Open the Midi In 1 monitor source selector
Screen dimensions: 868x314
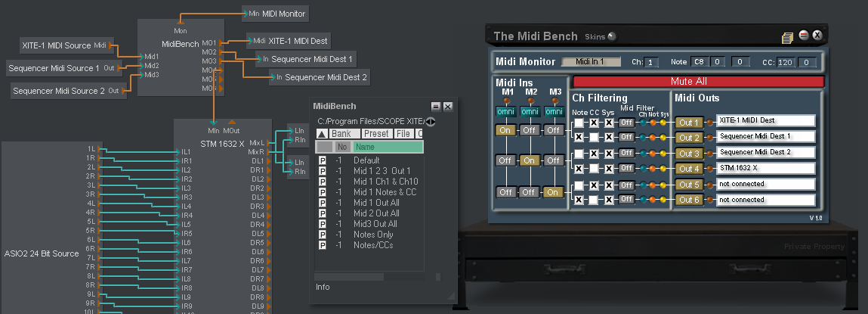591,61
